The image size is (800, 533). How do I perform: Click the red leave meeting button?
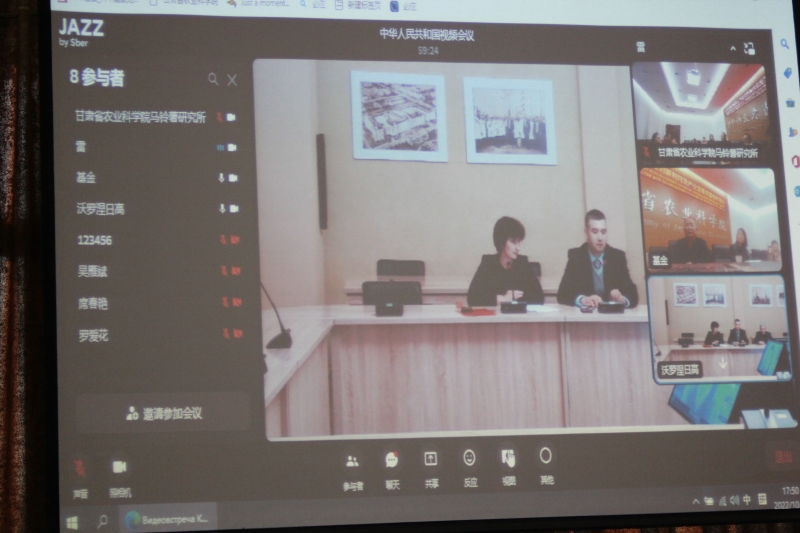(x=782, y=457)
